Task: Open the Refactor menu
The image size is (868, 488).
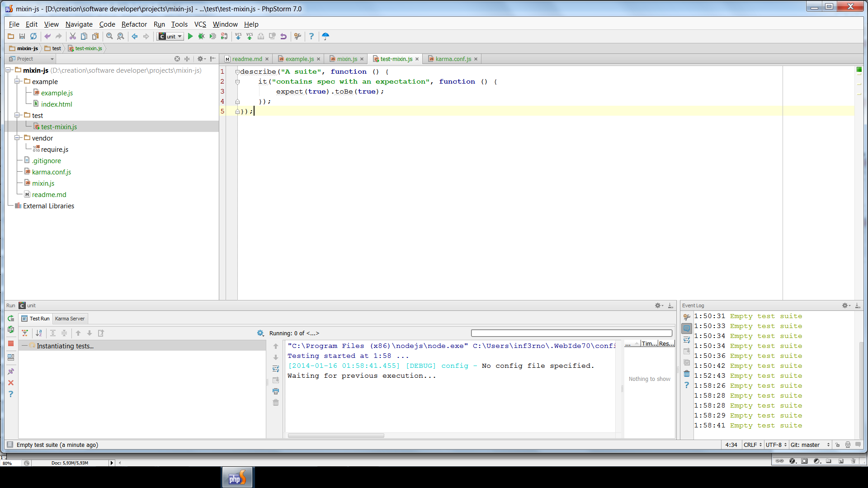Action: [x=134, y=24]
